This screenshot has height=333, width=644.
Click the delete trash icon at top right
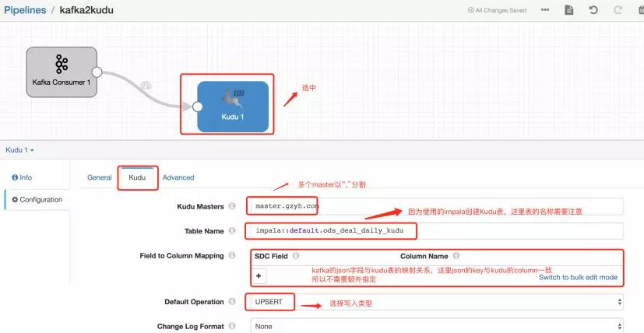pos(642,10)
